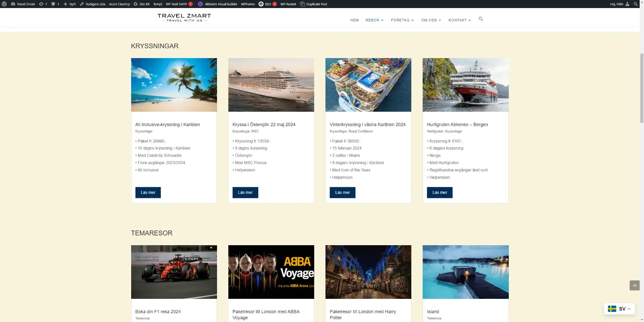Click Duplicate Post in admin bar

(313, 4)
